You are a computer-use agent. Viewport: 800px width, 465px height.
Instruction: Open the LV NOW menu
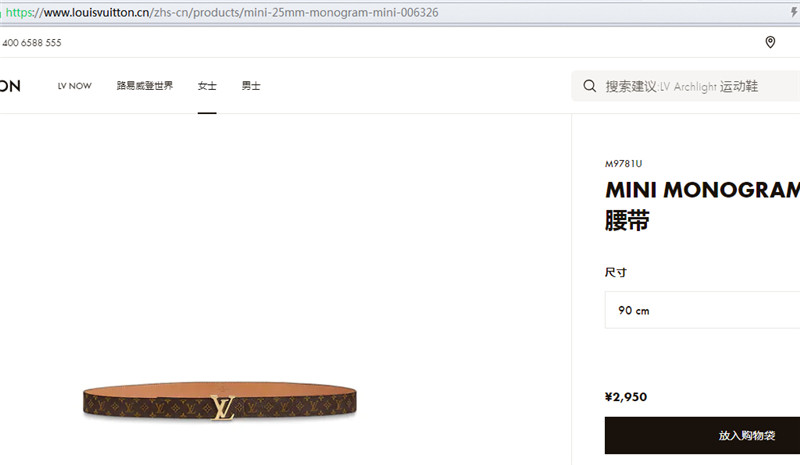(74, 86)
